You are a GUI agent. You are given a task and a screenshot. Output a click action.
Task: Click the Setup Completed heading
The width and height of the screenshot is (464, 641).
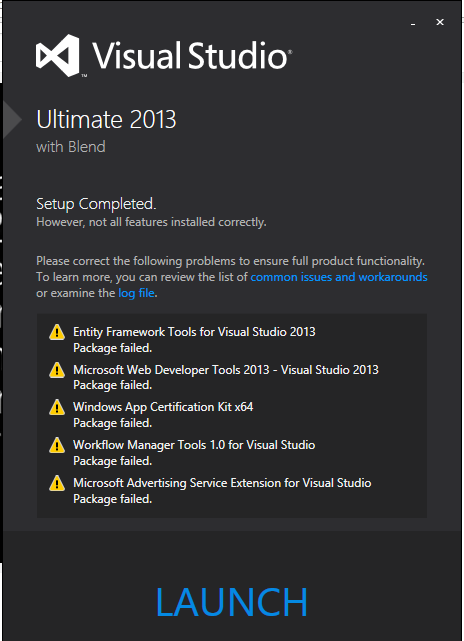96,204
